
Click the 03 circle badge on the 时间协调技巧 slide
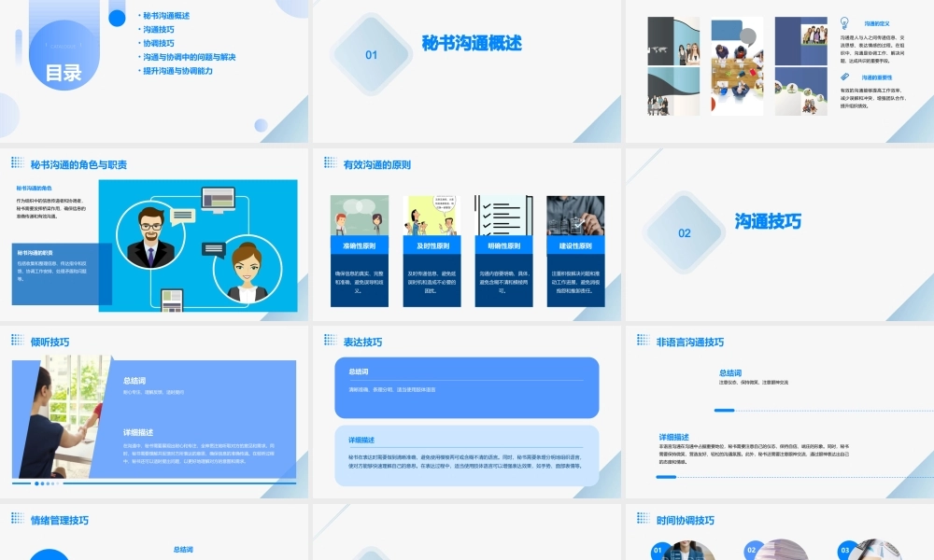(844, 551)
